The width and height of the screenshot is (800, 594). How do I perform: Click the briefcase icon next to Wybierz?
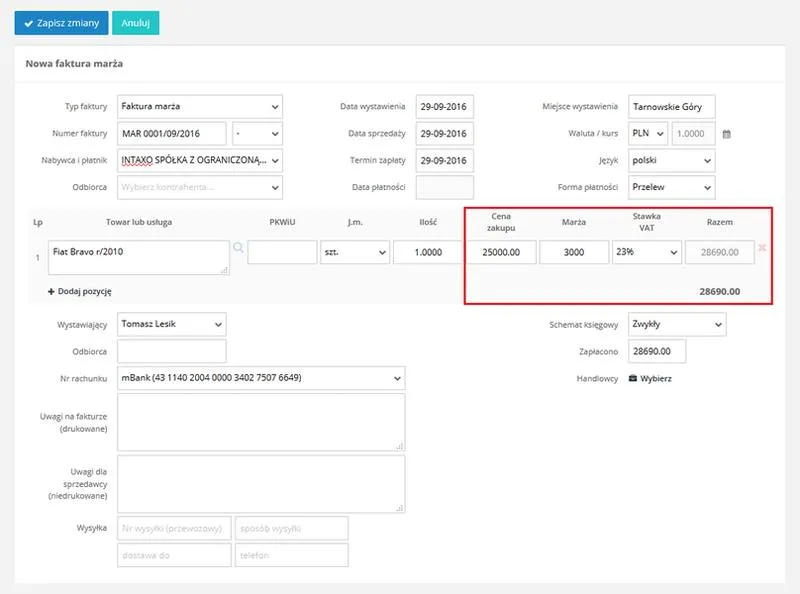(633, 378)
